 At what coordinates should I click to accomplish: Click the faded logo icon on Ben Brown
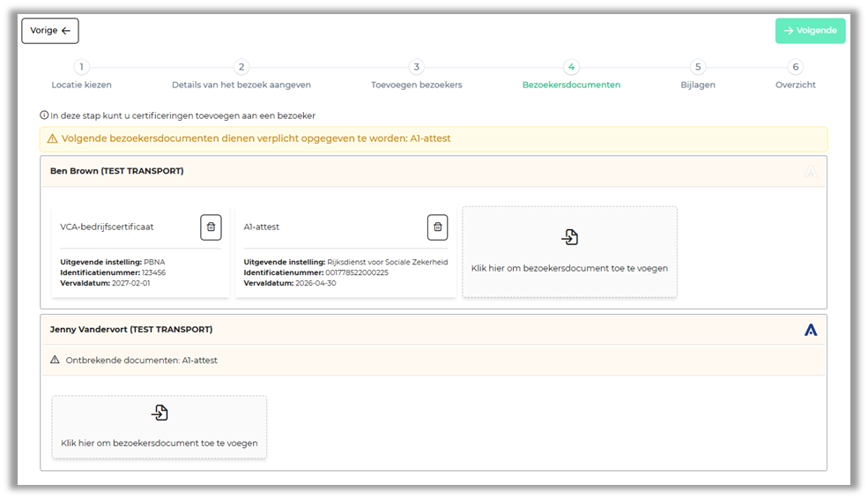[x=811, y=172]
